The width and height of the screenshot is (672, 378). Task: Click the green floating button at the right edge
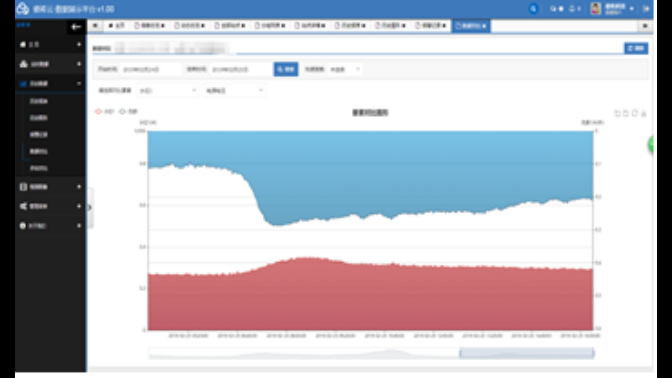coord(651,145)
